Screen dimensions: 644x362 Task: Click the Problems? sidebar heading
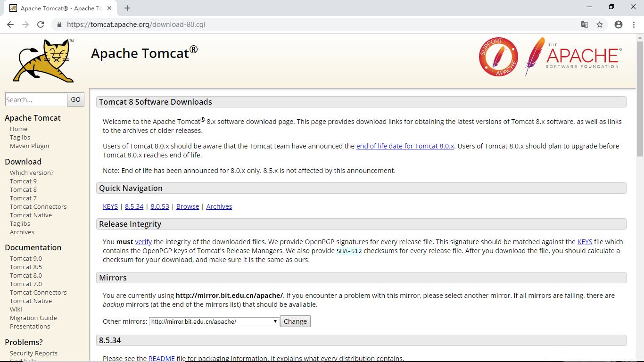tap(24, 342)
